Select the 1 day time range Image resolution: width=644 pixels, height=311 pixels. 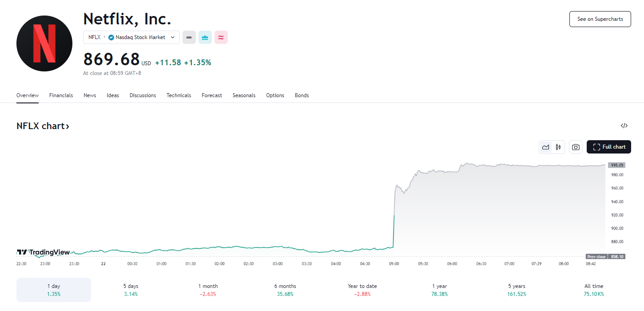[x=54, y=290]
